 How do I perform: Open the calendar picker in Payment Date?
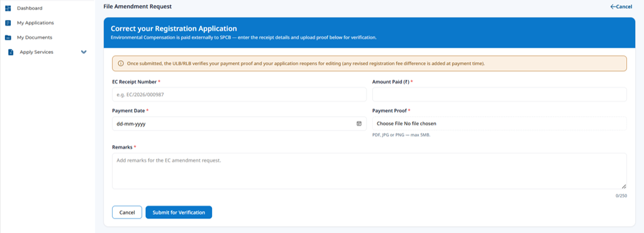tap(358, 124)
